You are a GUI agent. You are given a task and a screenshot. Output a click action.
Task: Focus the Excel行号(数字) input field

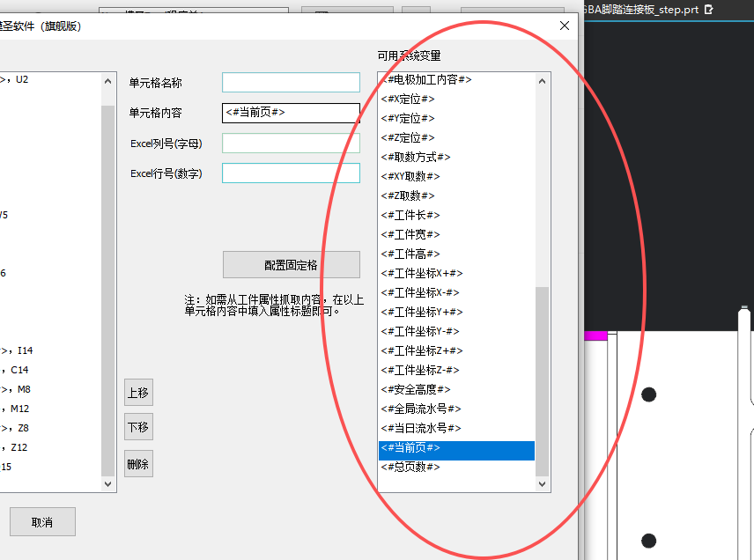coord(291,173)
